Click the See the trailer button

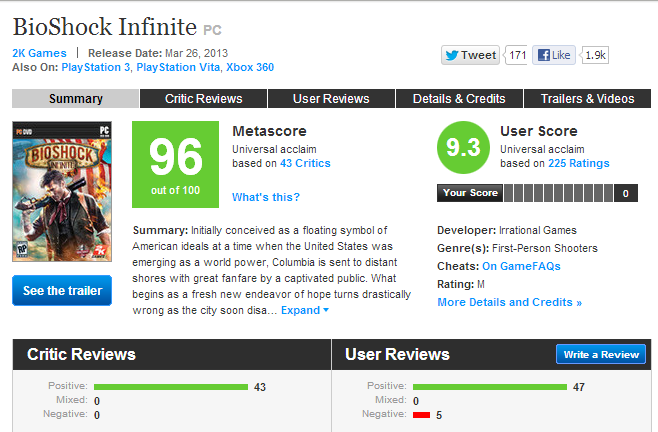pyautogui.click(x=62, y=291)
